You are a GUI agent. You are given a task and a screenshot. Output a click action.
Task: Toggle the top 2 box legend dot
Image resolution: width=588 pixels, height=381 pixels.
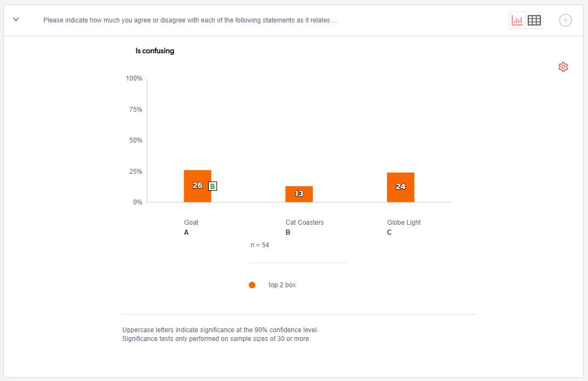(x=252, y=285)
